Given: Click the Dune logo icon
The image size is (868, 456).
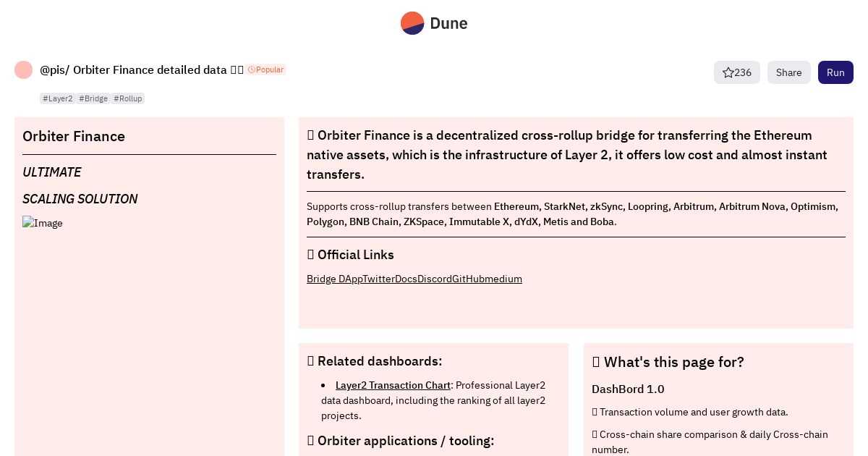Looking at the screenshot, I should coord(412,23).
